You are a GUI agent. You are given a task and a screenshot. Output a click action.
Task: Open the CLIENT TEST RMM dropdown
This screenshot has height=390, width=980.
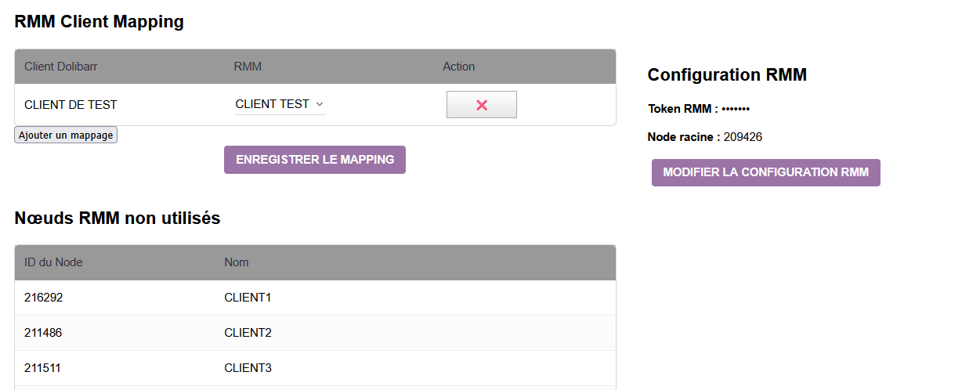click(280, 104)
